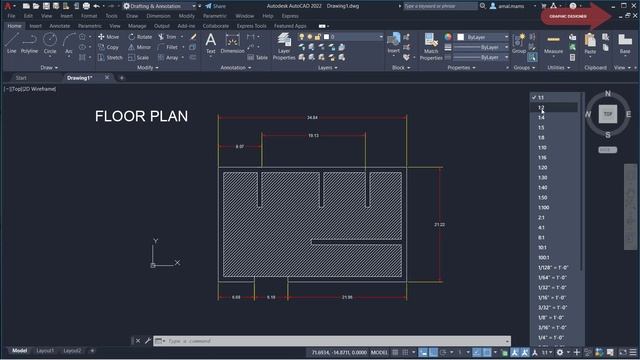
Task: Select the Arc tool
Action: click(69, 43)
